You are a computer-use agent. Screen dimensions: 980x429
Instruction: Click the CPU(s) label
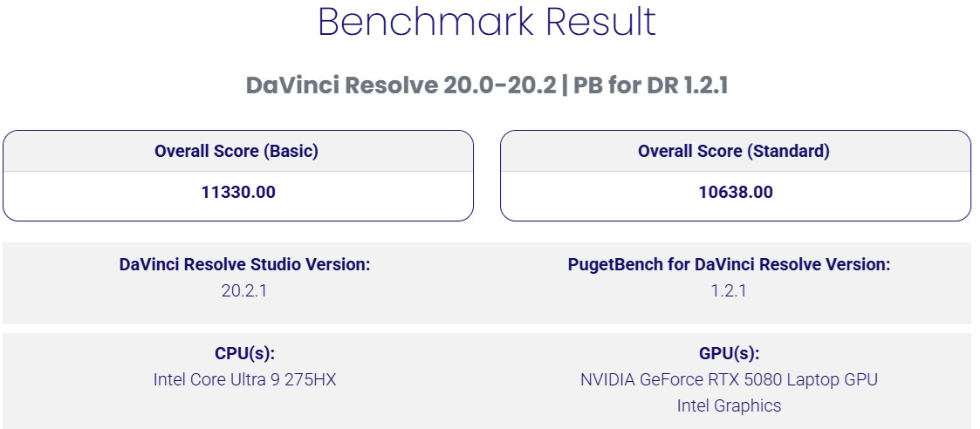coord(244,354)
